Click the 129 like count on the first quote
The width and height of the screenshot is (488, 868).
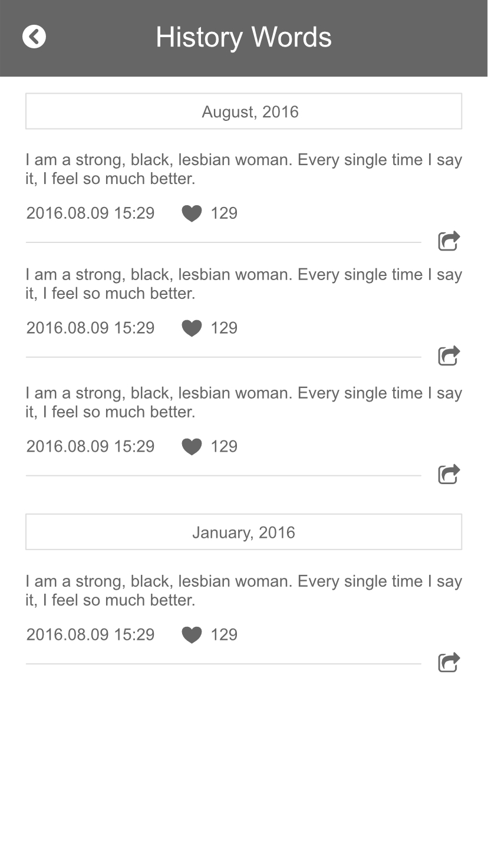coord(224,213)
